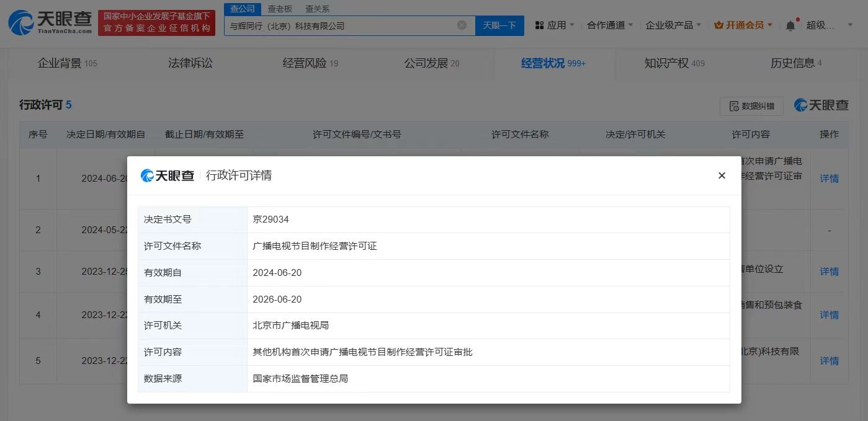Close the 行政许可详情 dialog
The image size is (868, 421).
(x=722, y=175)
